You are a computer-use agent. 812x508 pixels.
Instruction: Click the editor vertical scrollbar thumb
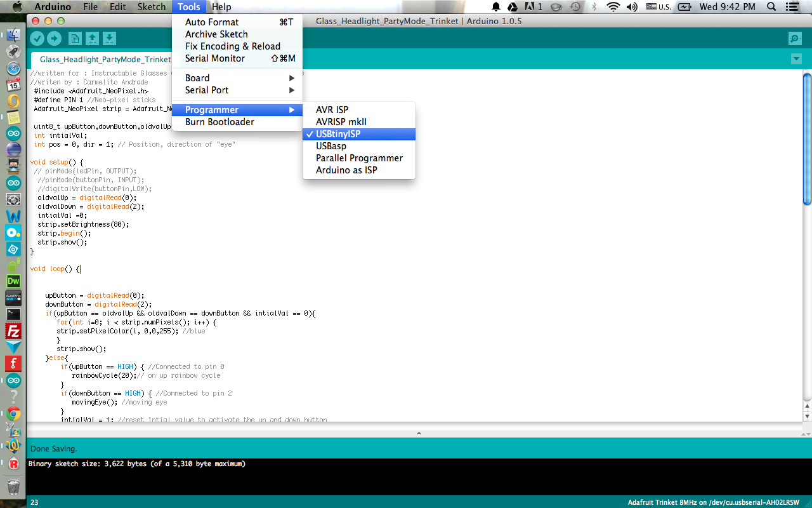[x=807, y=138]
